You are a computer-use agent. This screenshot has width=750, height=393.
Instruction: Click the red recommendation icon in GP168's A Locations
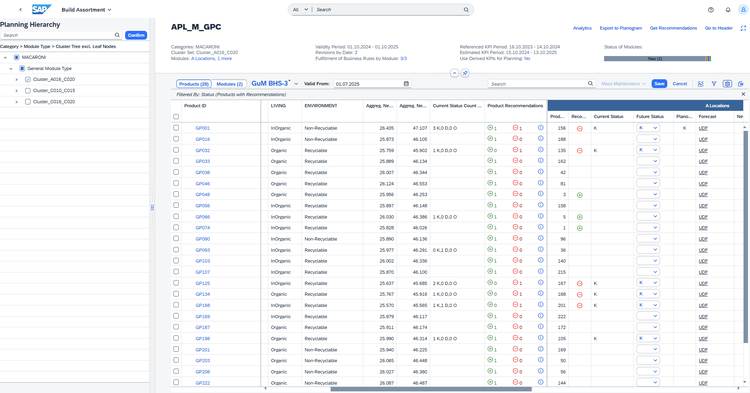coord(580,306)
